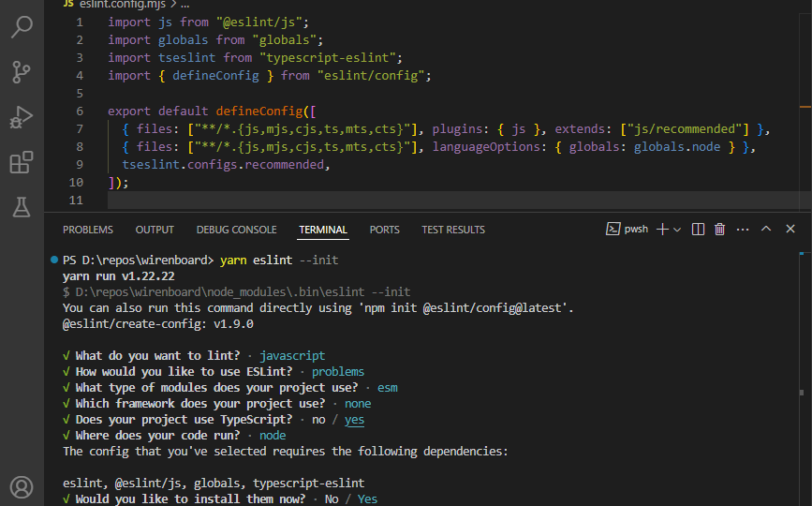Click the defineConfig call on line 6
812x506 pixels.
(x=258, y=112)
